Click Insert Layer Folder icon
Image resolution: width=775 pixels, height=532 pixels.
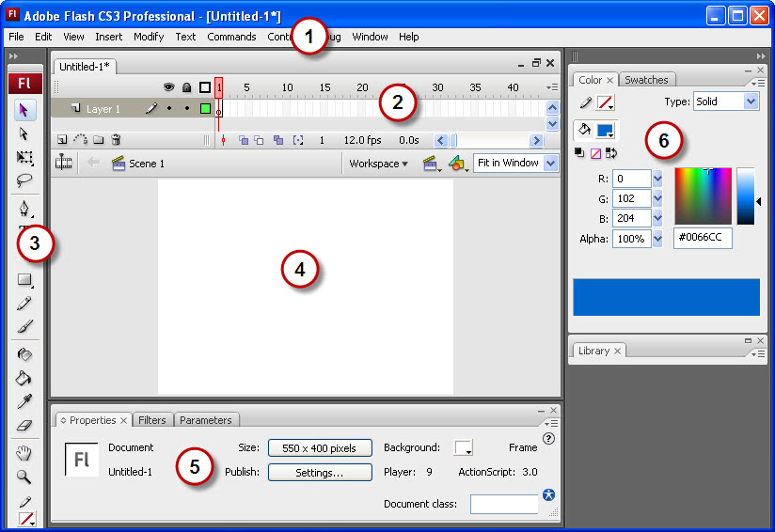point(99,140)
